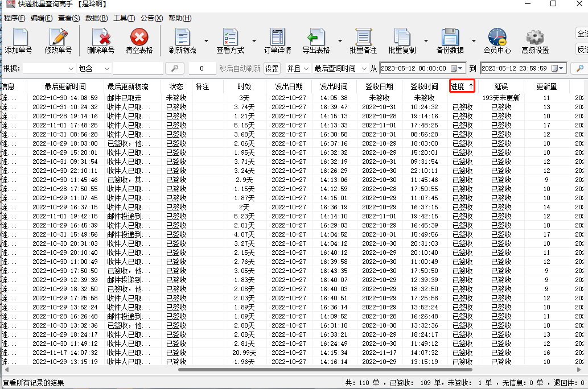Image resolution: width=588 pixels, height=389 pixels.
Task: Click the 设置 auto-refresh button
Action: 272,69
